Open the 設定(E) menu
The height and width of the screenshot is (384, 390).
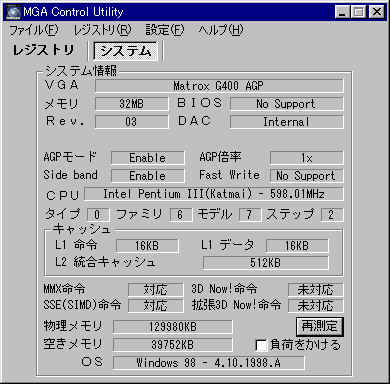pyautogui.click(x=165, y=30)
